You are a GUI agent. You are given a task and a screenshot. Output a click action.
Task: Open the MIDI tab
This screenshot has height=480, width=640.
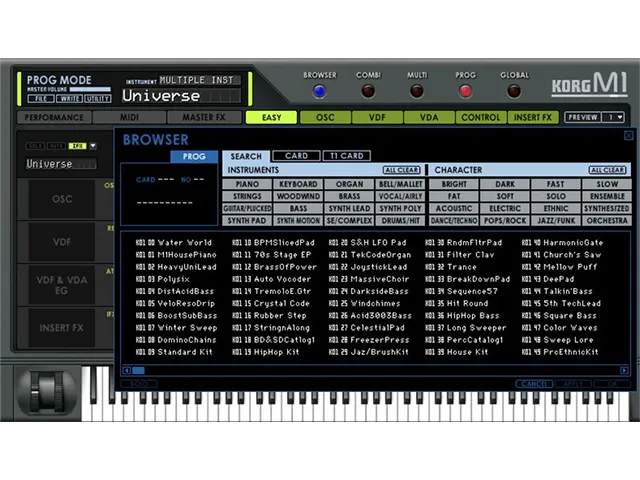[129, 118]
